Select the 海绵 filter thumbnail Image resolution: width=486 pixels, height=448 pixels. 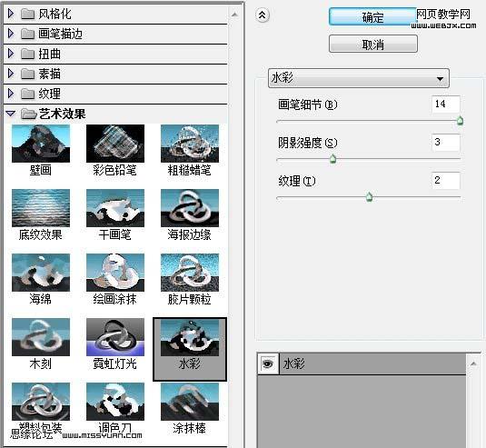click(41, 273)
